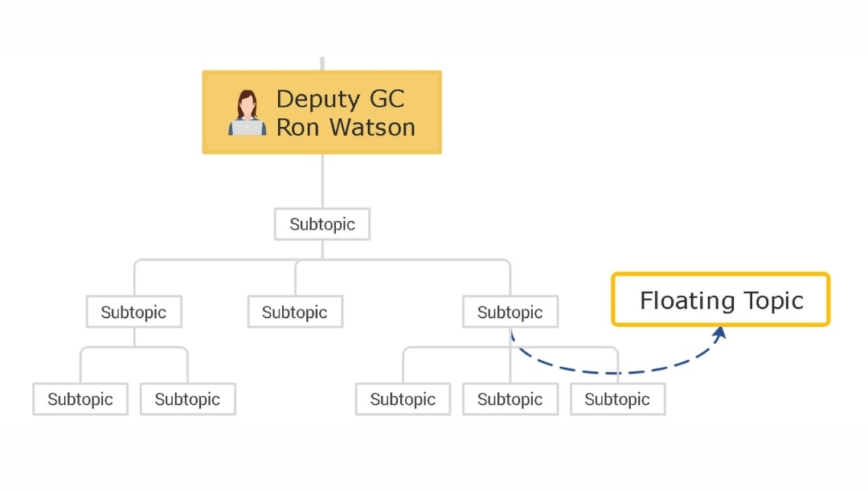Click the leftmost child Subtopic on the right branch
The width and height of the screenshot is (868, 490).
pos(403,398)
